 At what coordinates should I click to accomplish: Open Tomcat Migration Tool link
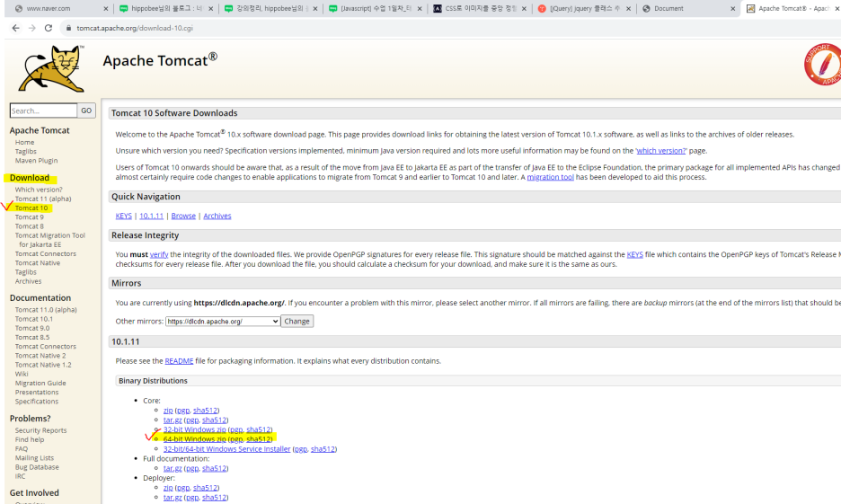pos(50,240)
